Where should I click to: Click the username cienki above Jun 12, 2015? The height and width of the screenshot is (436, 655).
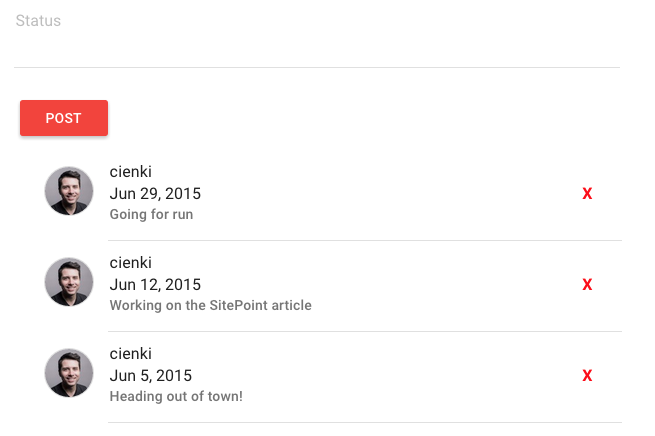[x=130, y=263]
